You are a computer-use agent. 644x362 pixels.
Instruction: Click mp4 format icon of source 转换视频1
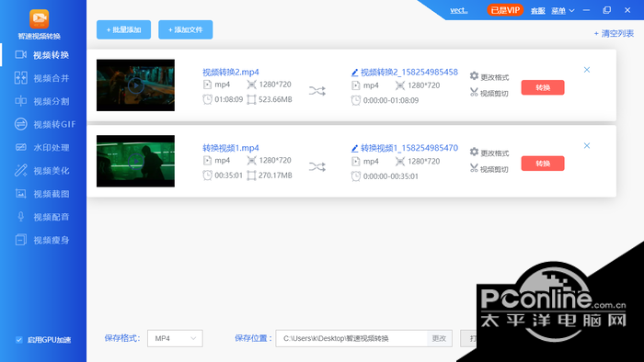(x=207, y=160)
